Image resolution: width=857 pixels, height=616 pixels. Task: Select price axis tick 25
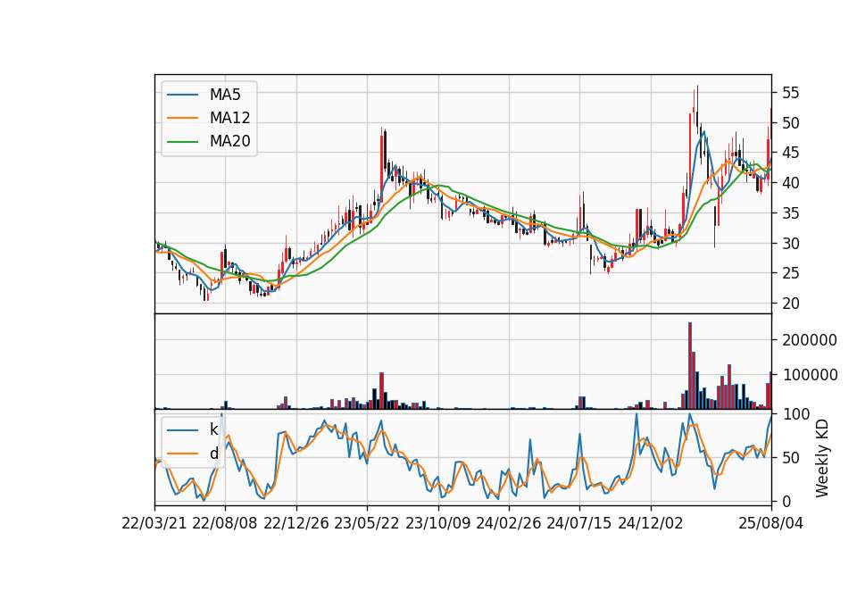click(x=790, y=273)
